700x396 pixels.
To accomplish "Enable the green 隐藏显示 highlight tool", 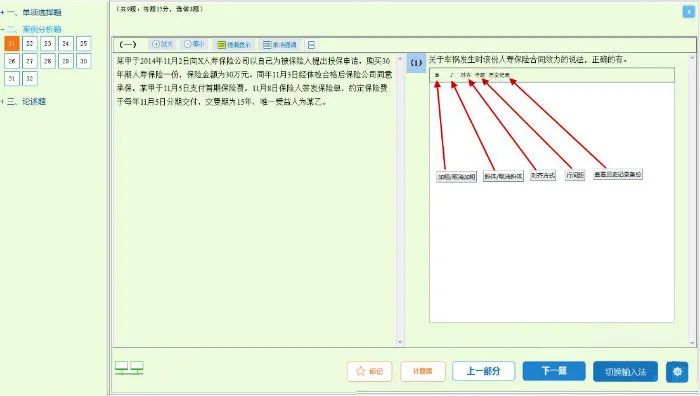I will coord(234,45).
